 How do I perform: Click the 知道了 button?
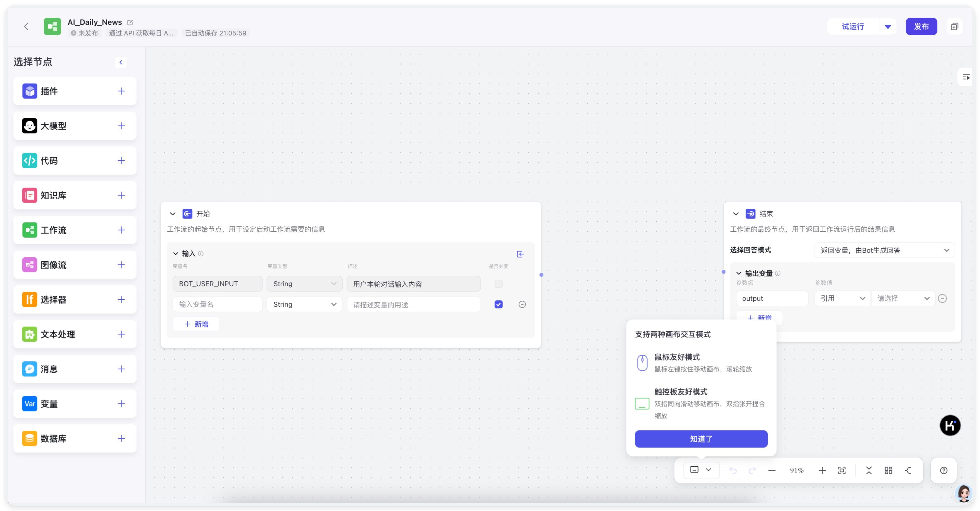click(701, 439)
